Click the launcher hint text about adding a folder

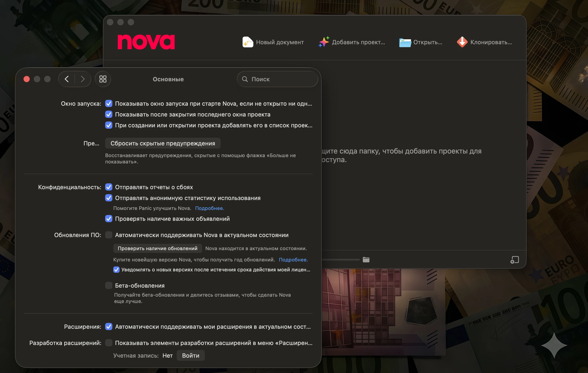coord(401,155)
